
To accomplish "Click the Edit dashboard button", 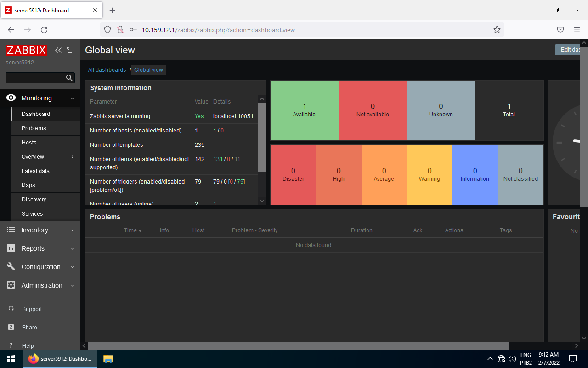I will (x=570, y=49).
